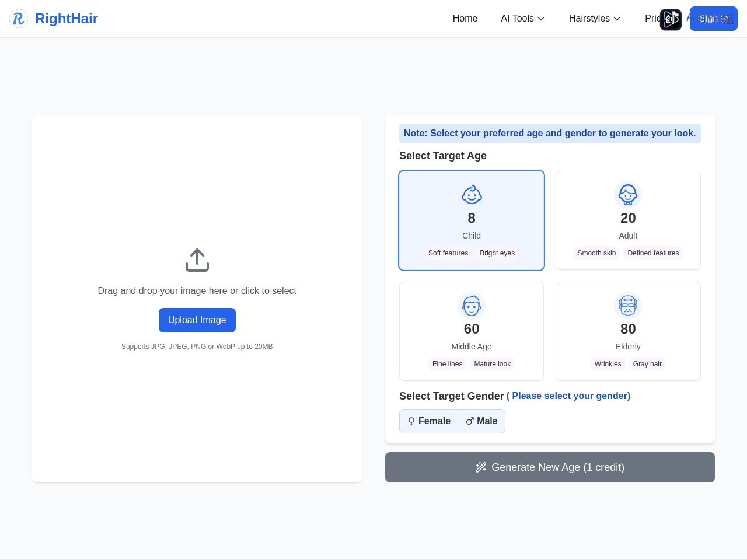The width and height of the screenshot is (747, 560).
Task: Click the Upload Image button
Action: tap(197, 320)
